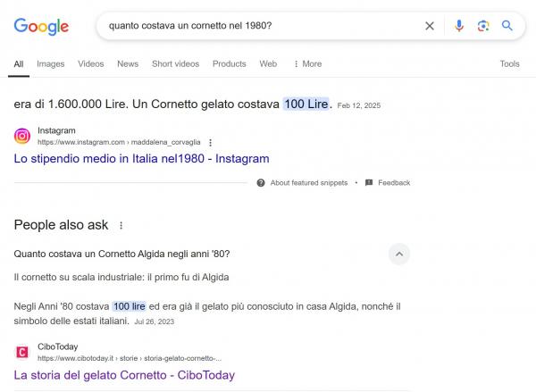Click the Feedback link
Viewport: 536px width, 392px height.
(393, 182)
